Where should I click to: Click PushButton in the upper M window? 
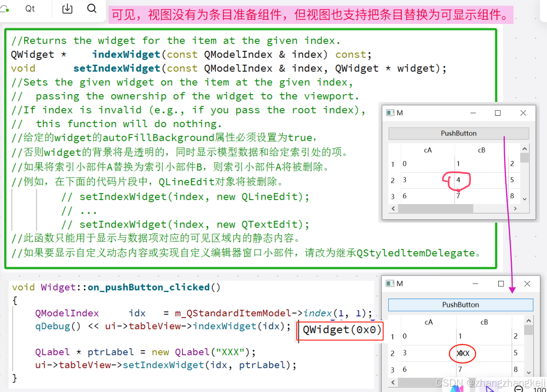[x=459, y=133]
